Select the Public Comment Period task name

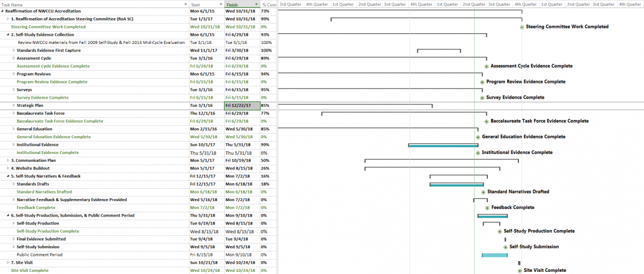click(x=39, y=255)
